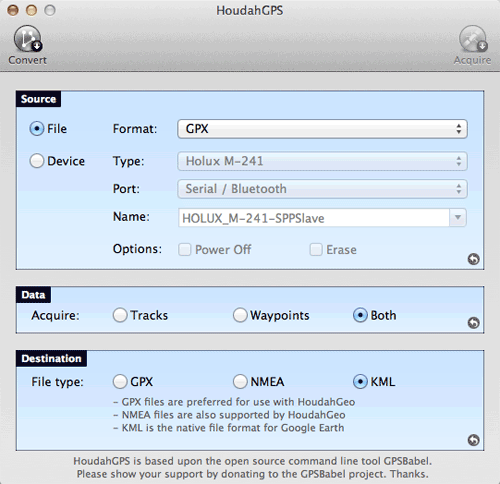Open the Port dropdown showing Serial / Bluetooth

322,189
